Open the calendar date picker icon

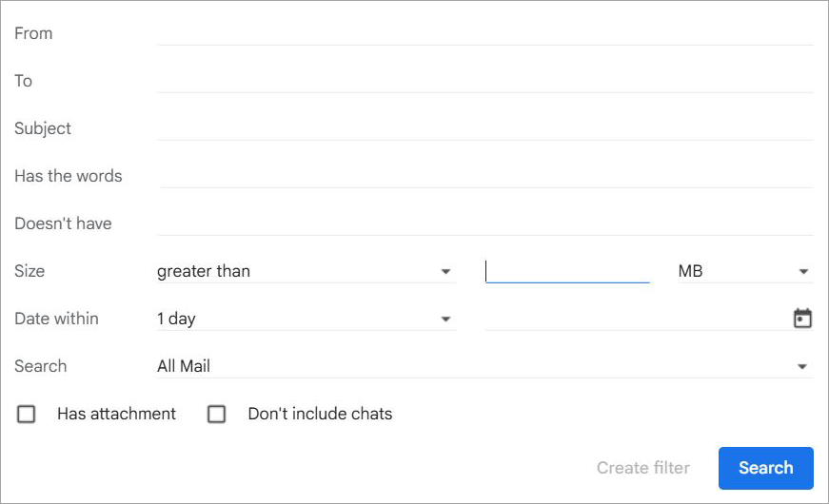(802, 319)
